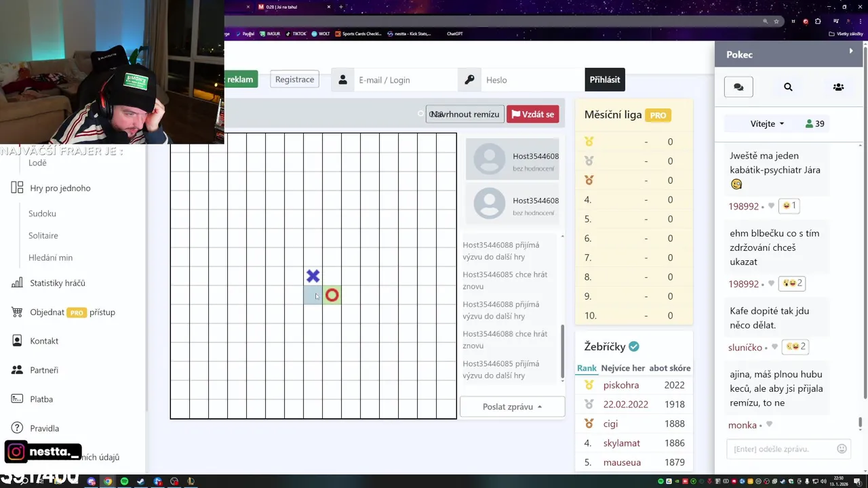Click Statistiky hráčů bar chart icon
Viewport: 868px width, 488px height.
(17, 283)
